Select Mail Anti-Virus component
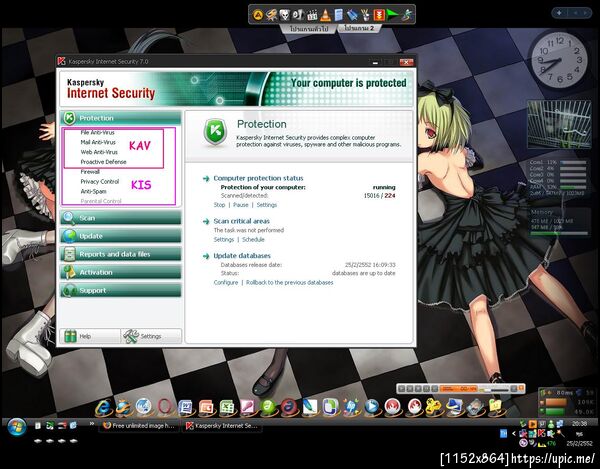The height and width of the screenshot is (469, 600). (x=98, y=142)
